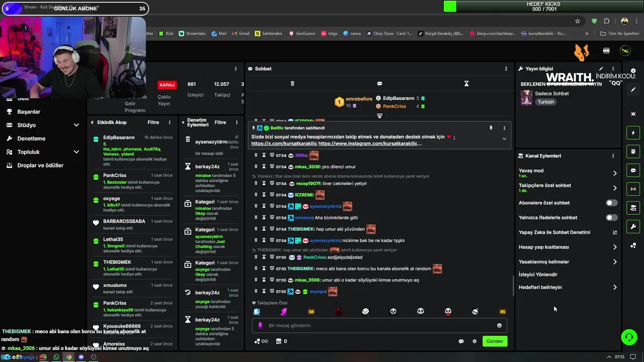This screenshot has height=362, width=644.
Task: Open chat settings gear beside Gönder
Action: pyautogui.click(x=474, y=341)
